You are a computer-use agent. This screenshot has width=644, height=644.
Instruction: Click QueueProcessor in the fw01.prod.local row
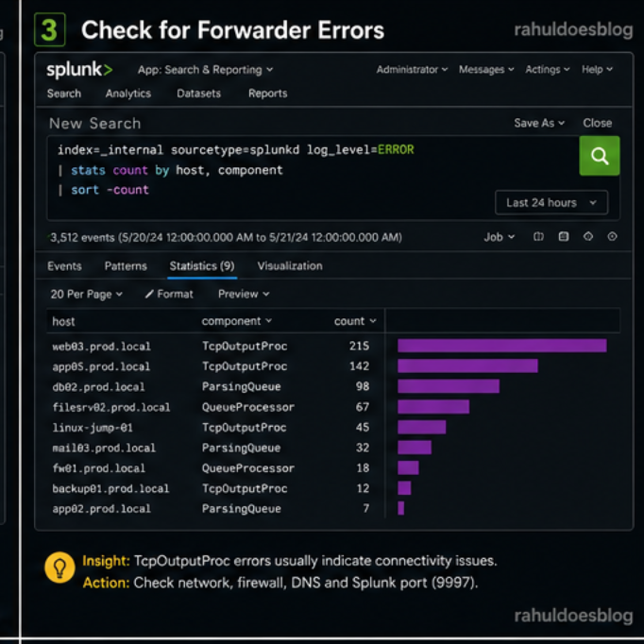point(248,468)
